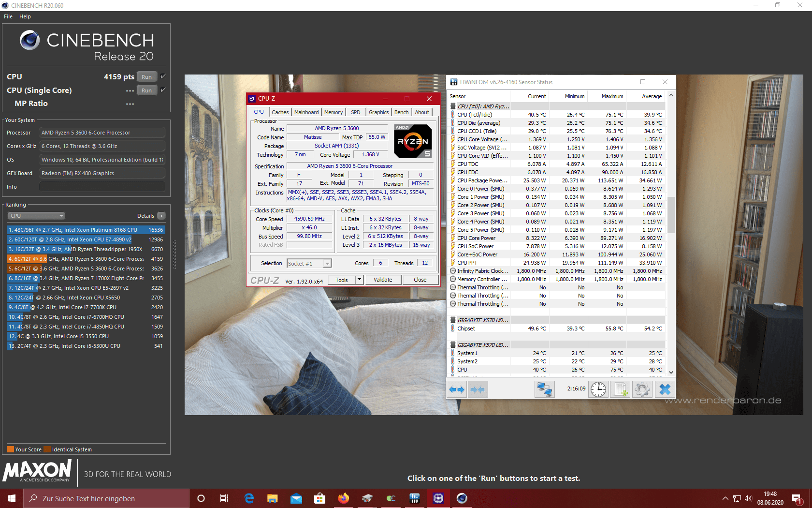This screenshot has width=812, height=508.
Task: Click the CPU-Z title bar icon
Action: (x=252, y=99)
